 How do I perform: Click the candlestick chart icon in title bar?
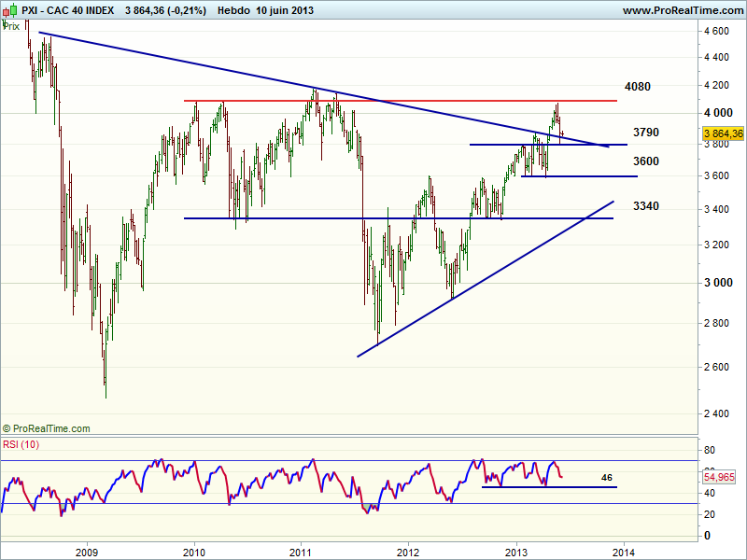coord(9,10)
